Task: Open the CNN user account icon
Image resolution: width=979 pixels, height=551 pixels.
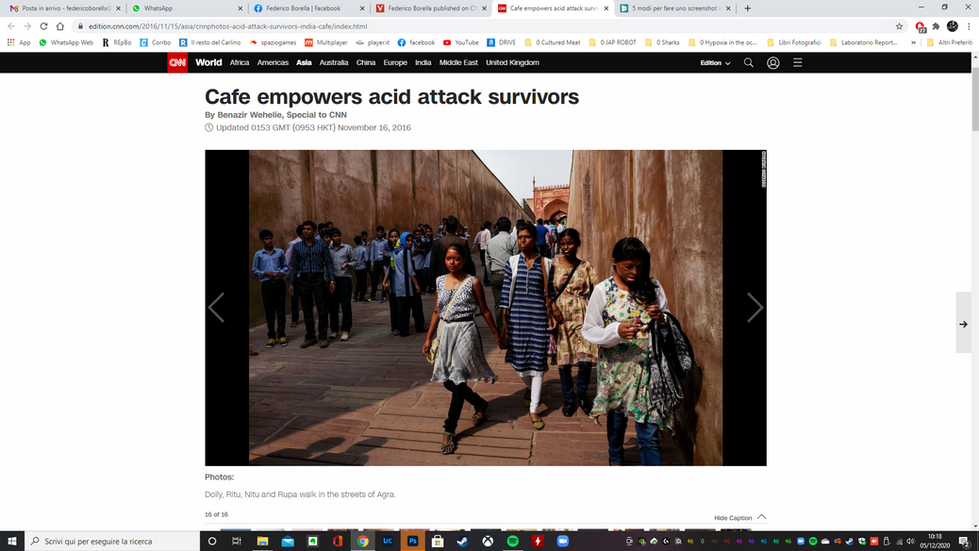Action: [773, 62]
